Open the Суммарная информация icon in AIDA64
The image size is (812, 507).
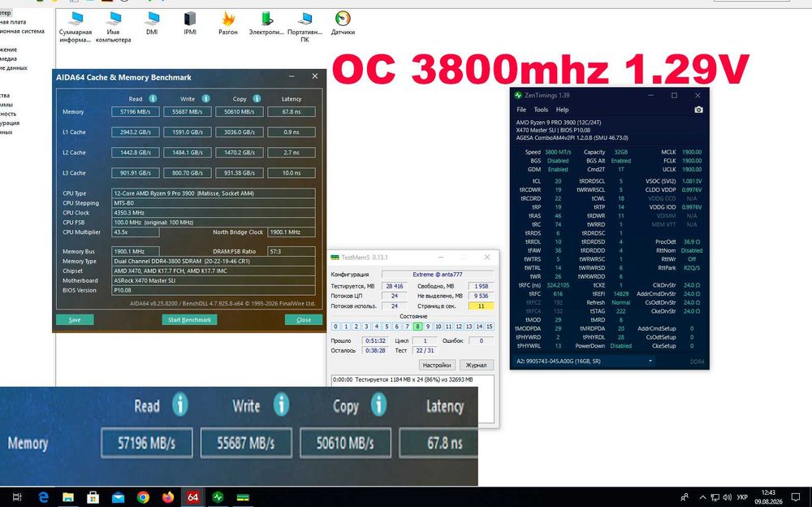click(x=76, y=27)
